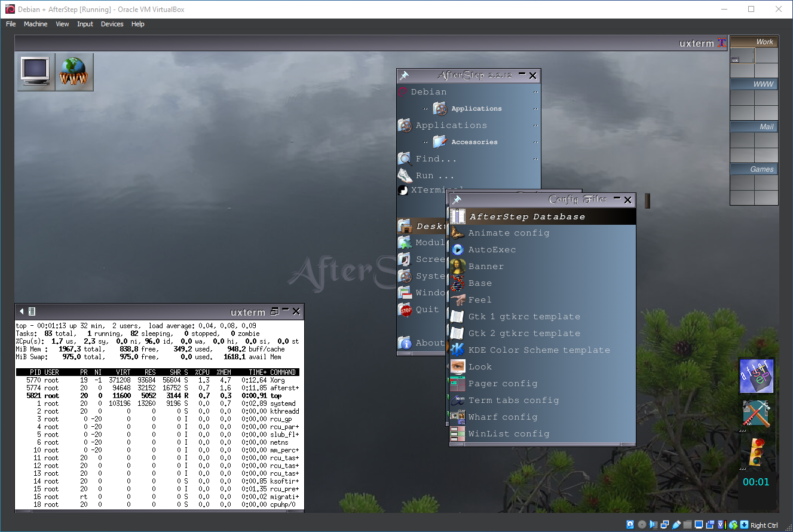Click the Mona Lisa Banner icon
Screen dimensions: 793x532
458,267
